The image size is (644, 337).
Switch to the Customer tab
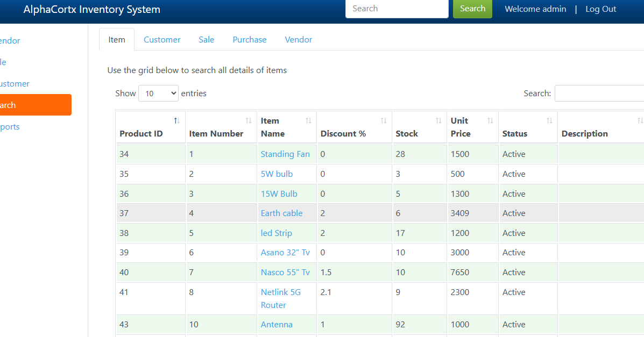click(162, 39)
